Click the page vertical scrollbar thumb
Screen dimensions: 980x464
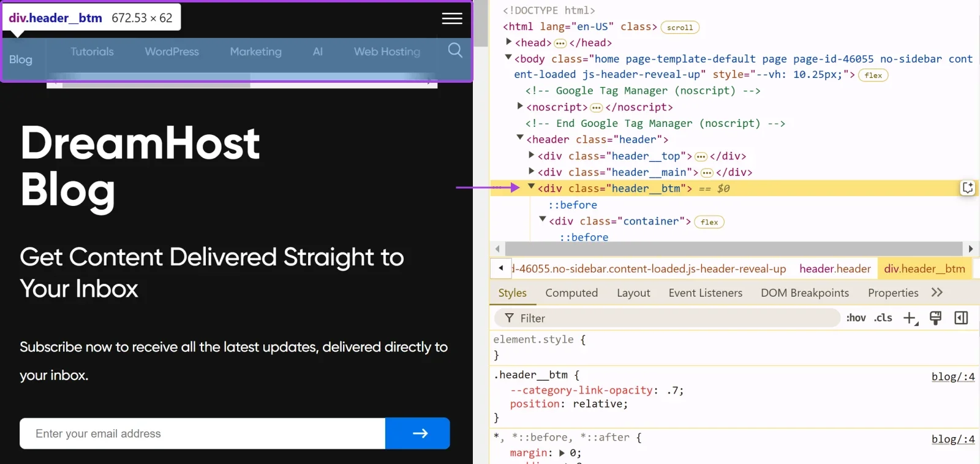[481, 23]
